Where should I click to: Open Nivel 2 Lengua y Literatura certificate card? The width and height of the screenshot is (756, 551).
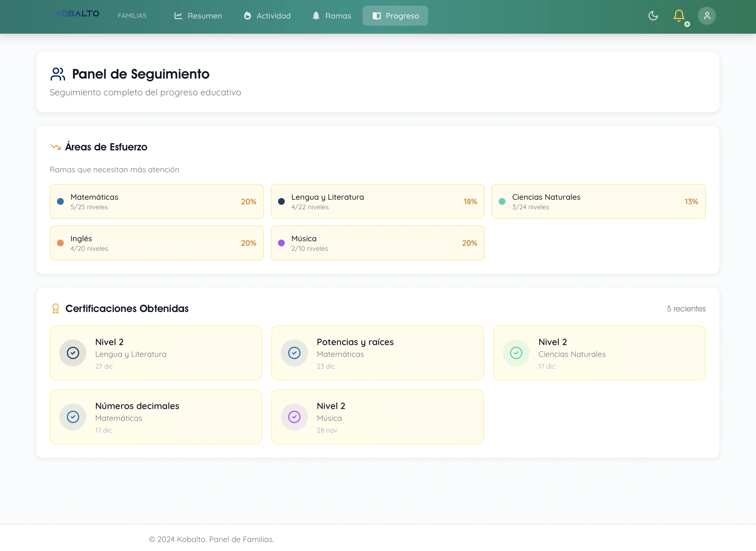pyautogui.click(x=156, y=353)
